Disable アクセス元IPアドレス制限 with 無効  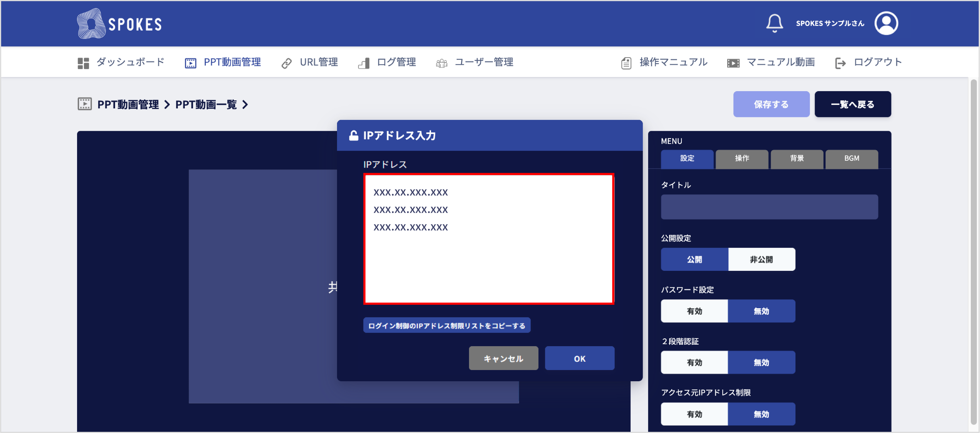tap(761, 414)
